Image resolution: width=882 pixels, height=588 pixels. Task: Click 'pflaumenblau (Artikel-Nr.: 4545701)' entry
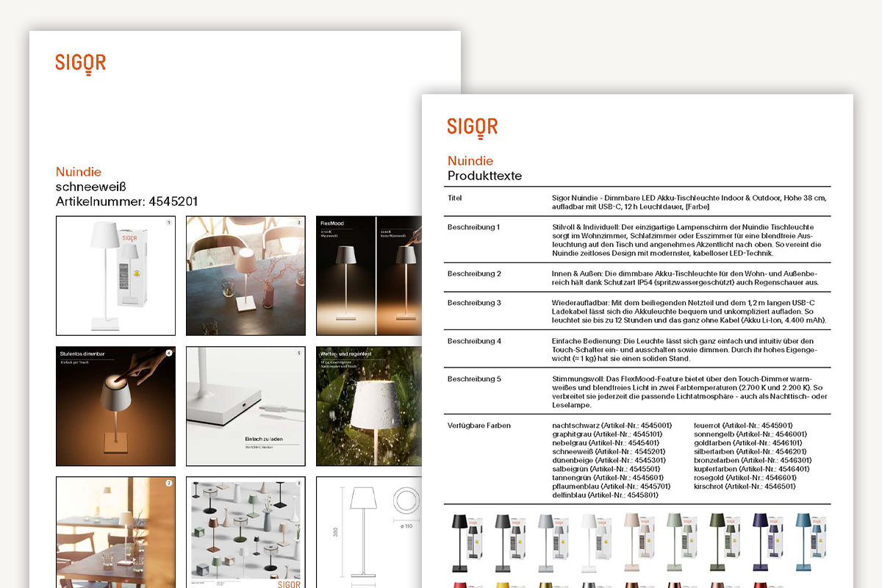[x=612, y=487]
